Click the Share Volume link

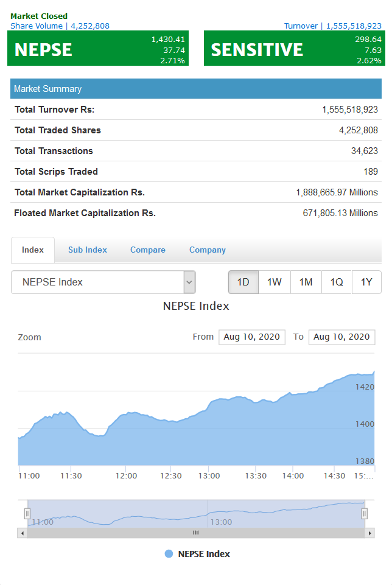(60, 26)
